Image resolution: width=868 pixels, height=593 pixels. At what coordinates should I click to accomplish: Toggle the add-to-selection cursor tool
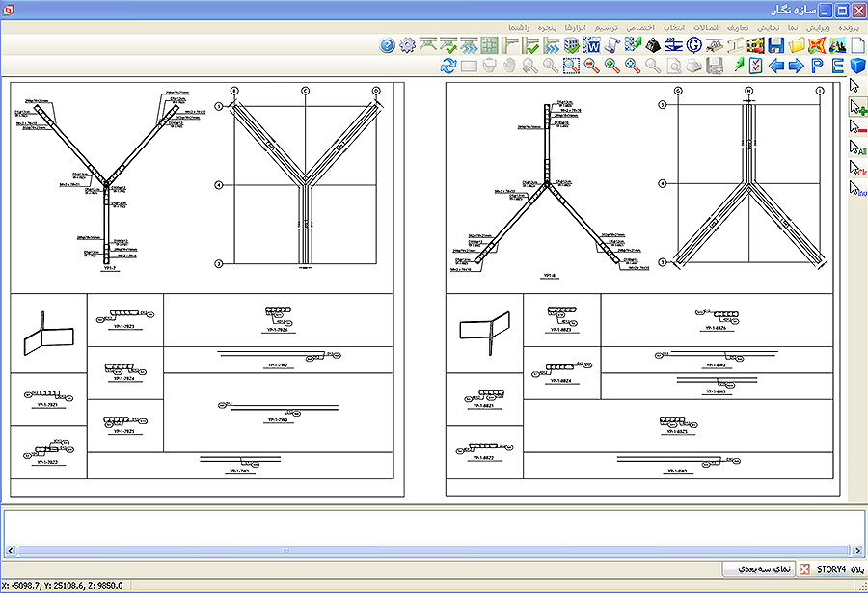[x=856, y=109]
